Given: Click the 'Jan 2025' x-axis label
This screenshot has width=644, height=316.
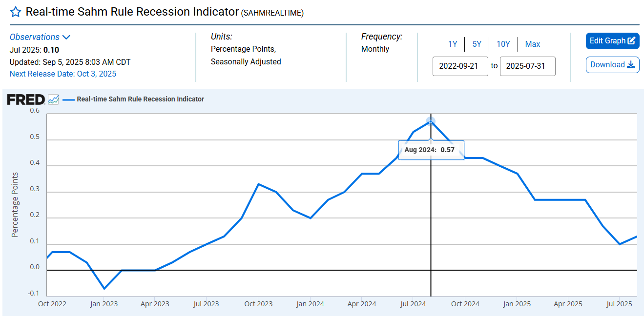Looking at the screenshot, I should click(x=517, y=304).
